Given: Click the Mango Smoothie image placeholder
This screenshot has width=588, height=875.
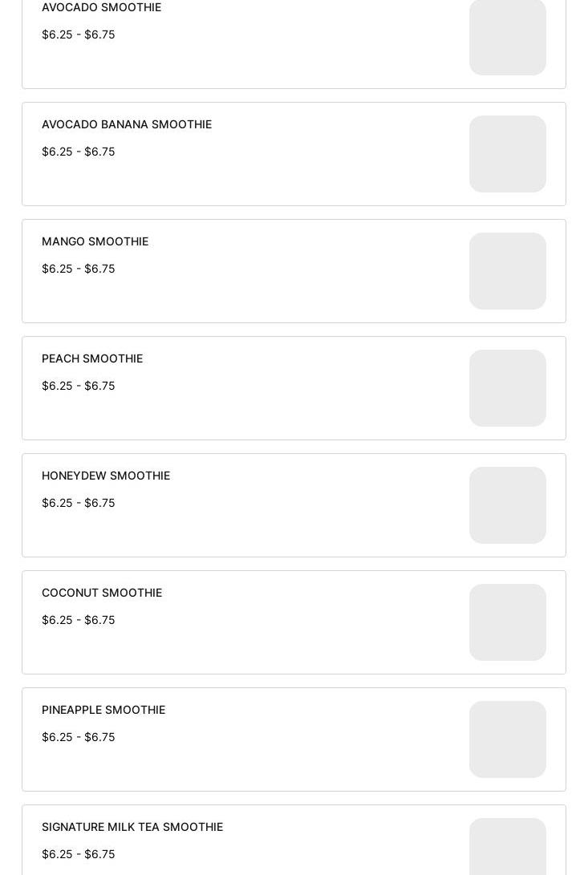Looking at the screenshot, I should [507, 271].
